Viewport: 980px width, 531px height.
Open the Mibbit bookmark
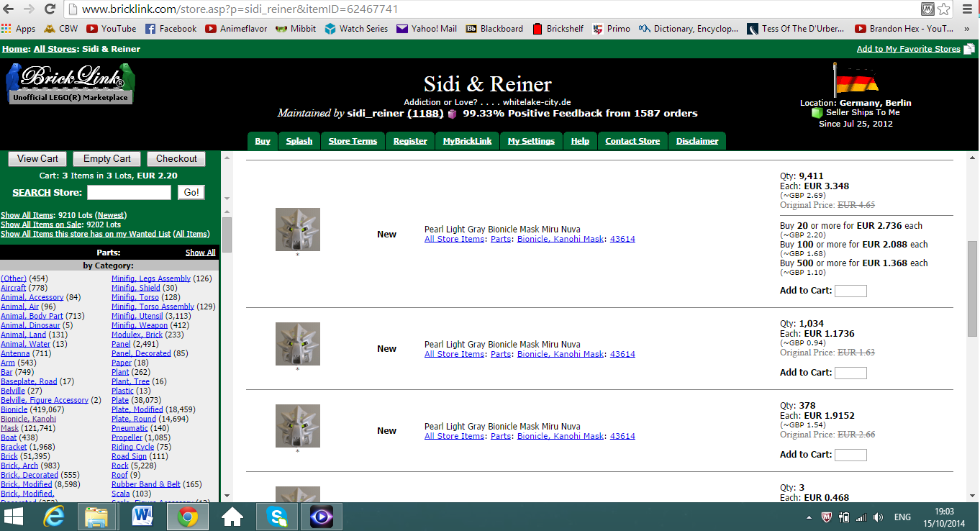(296, 29)
